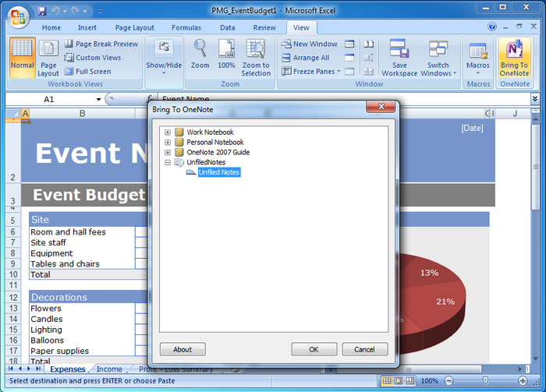The image size is (546, 392).
Task: Click Arrange All windows
Action: tap(306, 58)
